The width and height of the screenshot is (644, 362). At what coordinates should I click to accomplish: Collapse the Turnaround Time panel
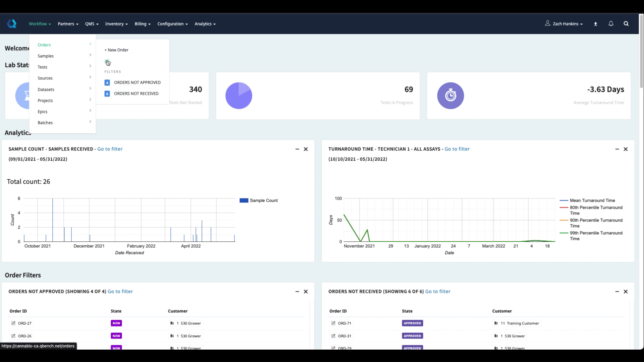tap(617, 149)
